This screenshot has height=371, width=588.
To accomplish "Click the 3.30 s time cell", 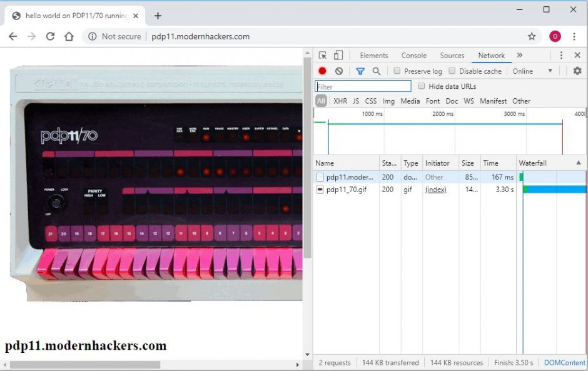I will point(505,190).
